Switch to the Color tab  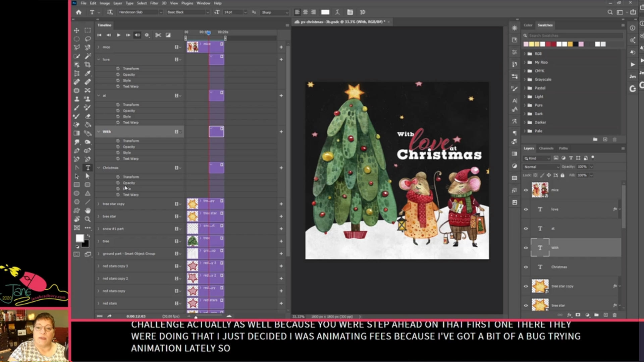[x=528, y=25]
